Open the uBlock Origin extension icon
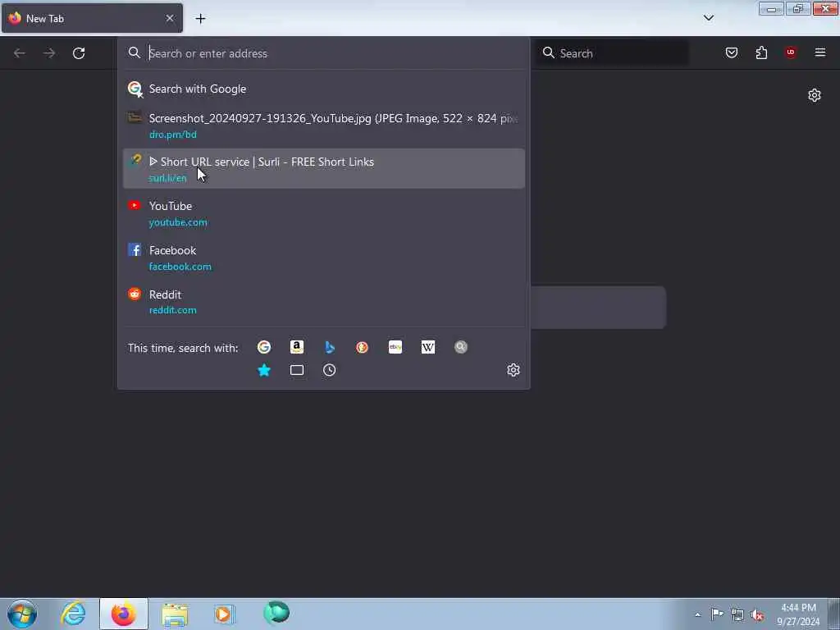This screenshot has width=840, height=630. 791,52
